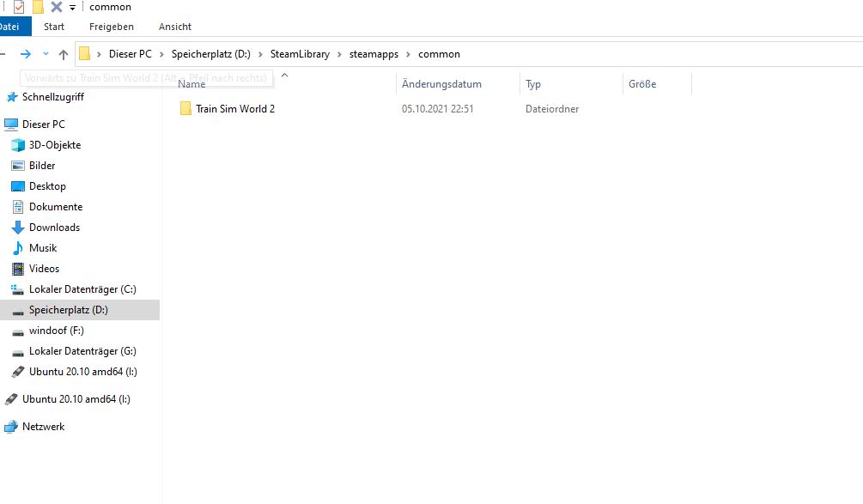This screenshot has width=863, height=504.
Task: Click the Musik note icon
Action: point(18,248)
